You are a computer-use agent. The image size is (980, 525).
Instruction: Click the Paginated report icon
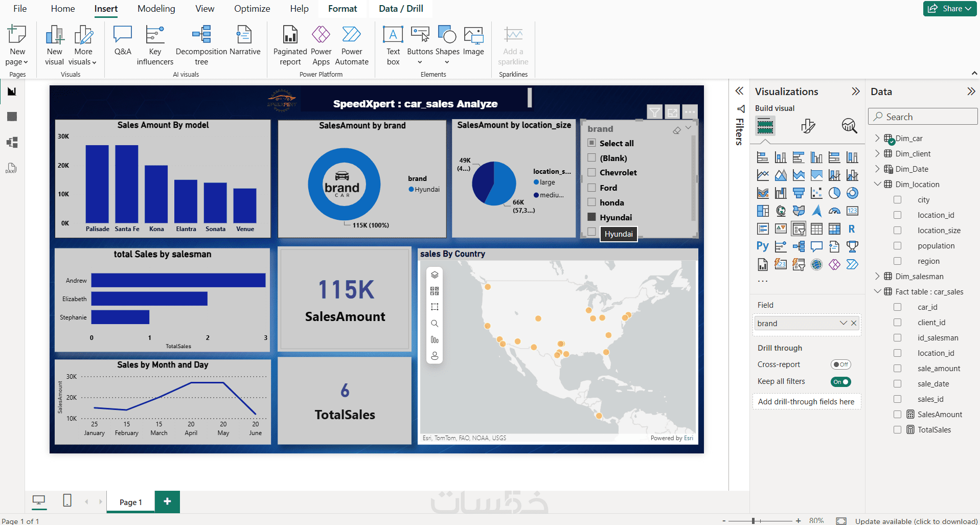(290, 35)
